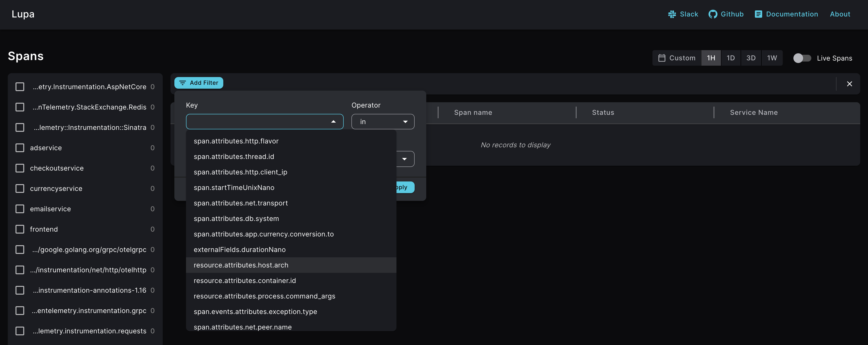Open the Operator dropdown showing 'in'
The image size is (868, 345).
point(383,121)
